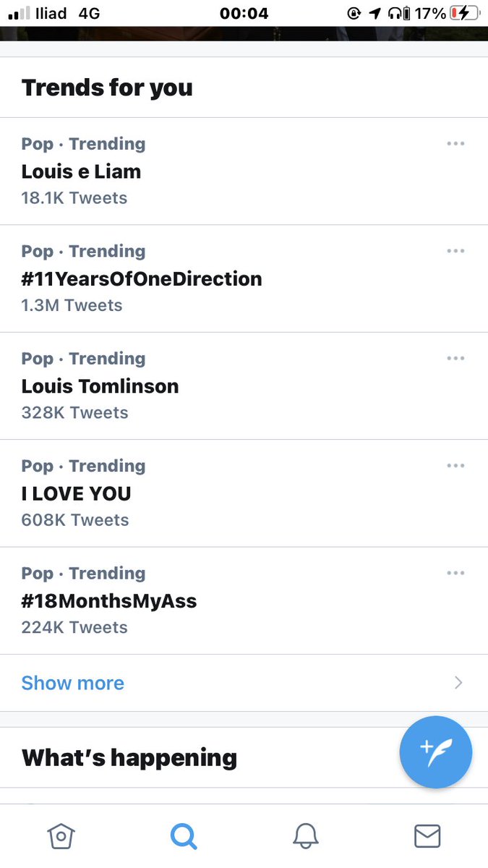
Task: Open the Louis e Liam trend
Action: [244, 171]
